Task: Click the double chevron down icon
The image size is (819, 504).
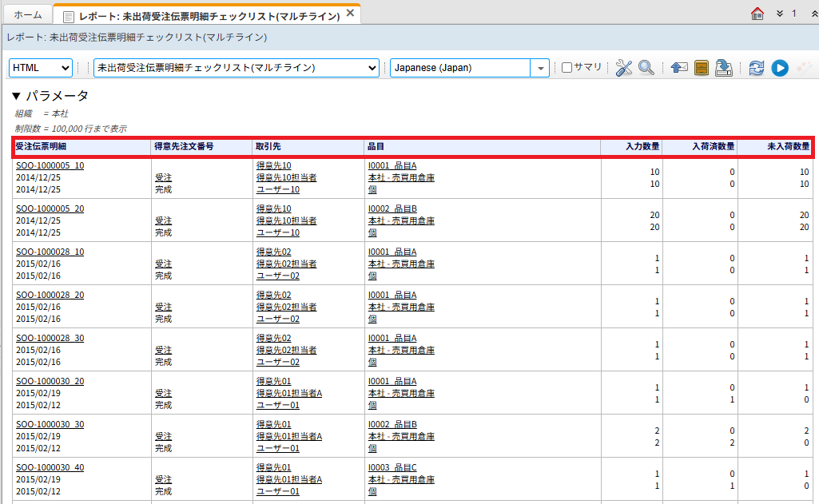Action: click(x=780, y=14)
